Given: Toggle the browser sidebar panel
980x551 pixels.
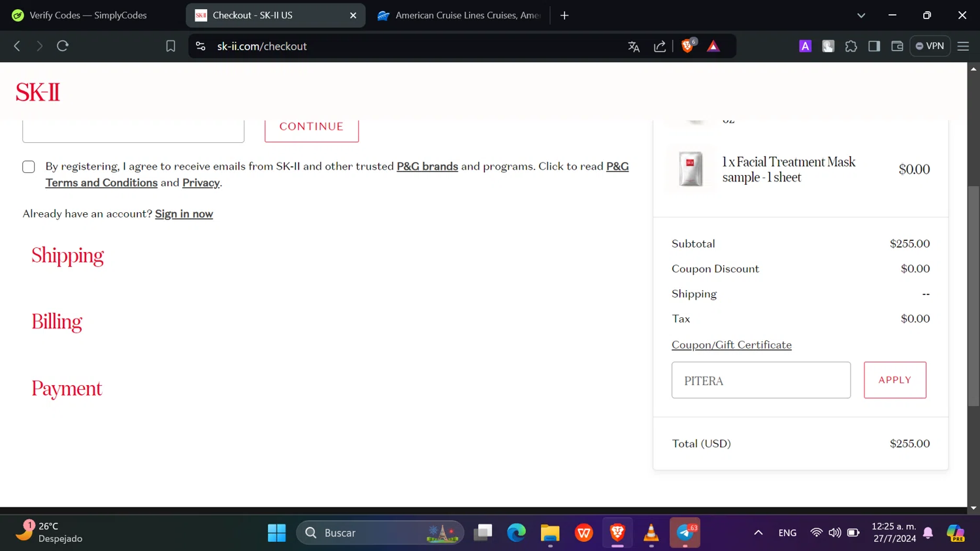Looking at the screenshot, I should coord(874,46).
